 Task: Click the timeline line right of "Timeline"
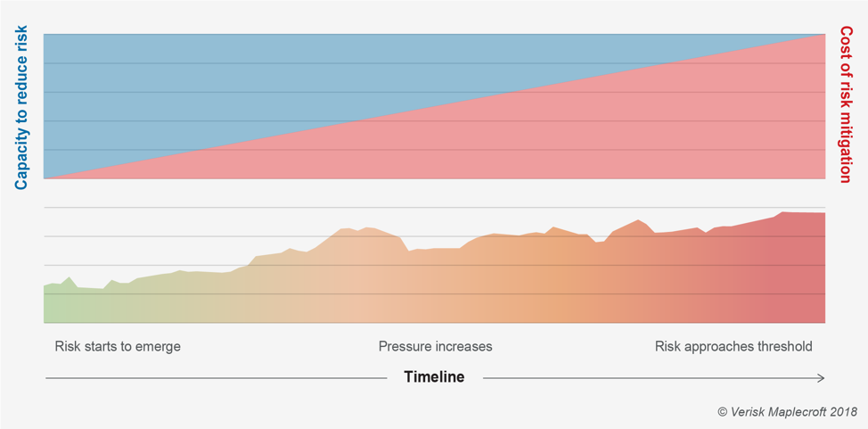click(651, 378)
